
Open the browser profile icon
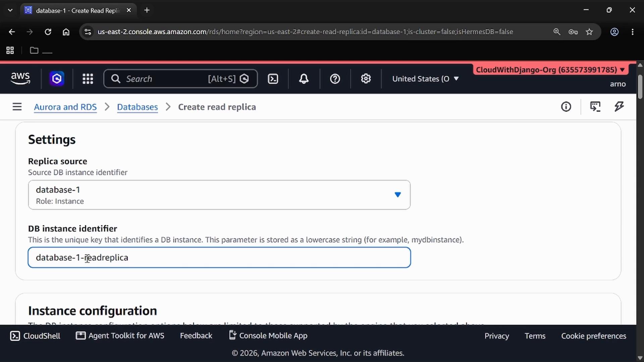(x=614, y=32)
